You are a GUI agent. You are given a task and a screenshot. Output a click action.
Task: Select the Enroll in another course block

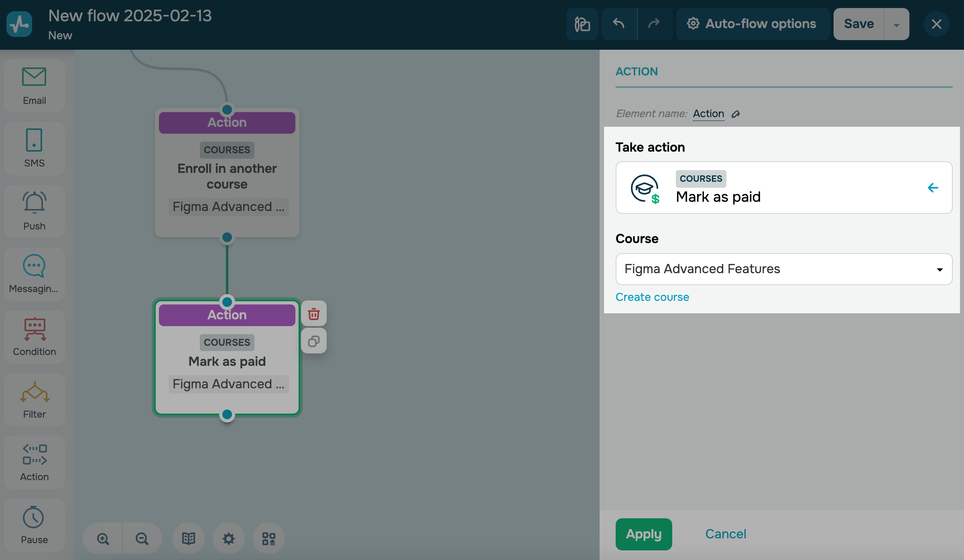227,177
